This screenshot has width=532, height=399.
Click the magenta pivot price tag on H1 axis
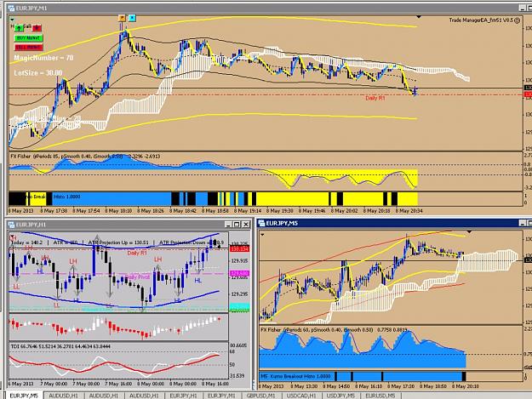tap(239, 273)
